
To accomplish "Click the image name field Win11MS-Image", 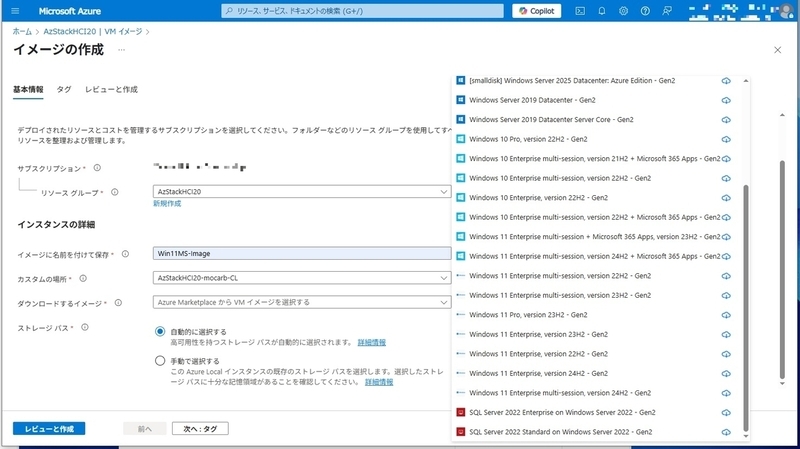I will click(302, 254).
